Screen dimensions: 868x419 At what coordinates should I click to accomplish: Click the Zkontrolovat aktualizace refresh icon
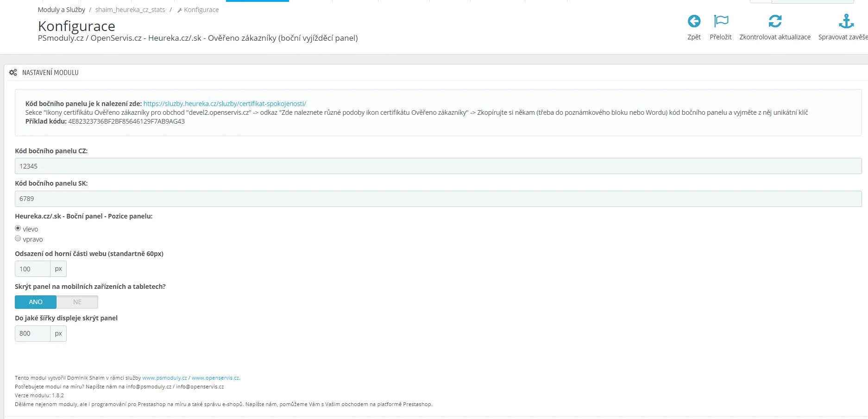[x=775, y=21]
